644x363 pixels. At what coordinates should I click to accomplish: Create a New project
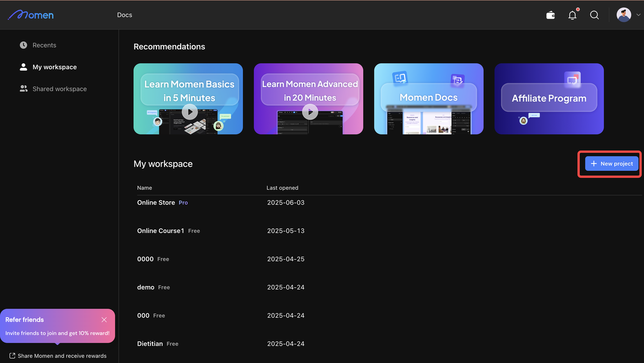[611, 164]
